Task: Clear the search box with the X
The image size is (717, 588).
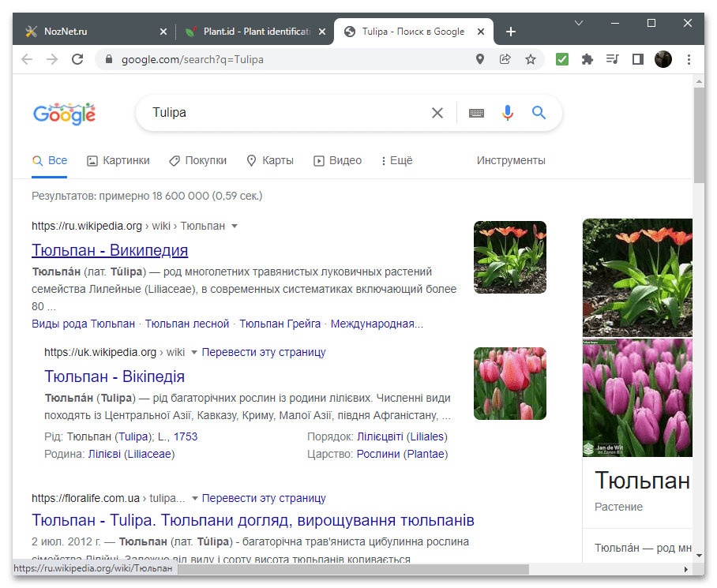Action: (437, 113)
